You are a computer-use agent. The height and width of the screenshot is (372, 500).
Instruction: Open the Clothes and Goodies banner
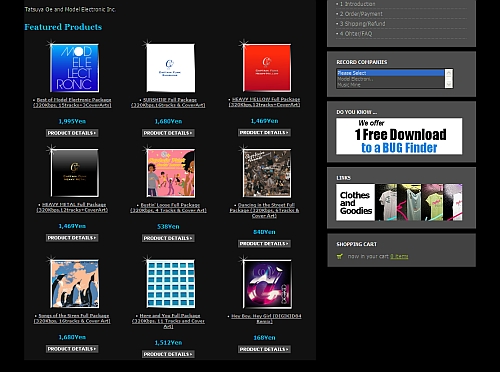click(x=399, y=202)
